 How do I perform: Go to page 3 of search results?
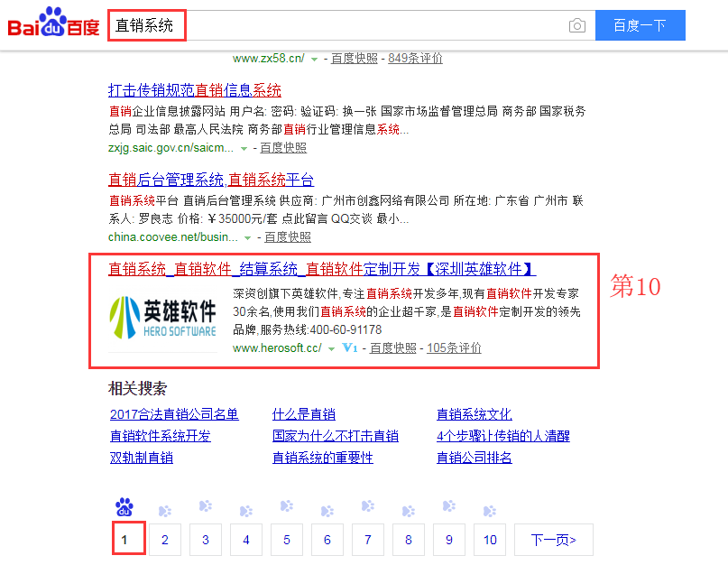tap(205, 539)
